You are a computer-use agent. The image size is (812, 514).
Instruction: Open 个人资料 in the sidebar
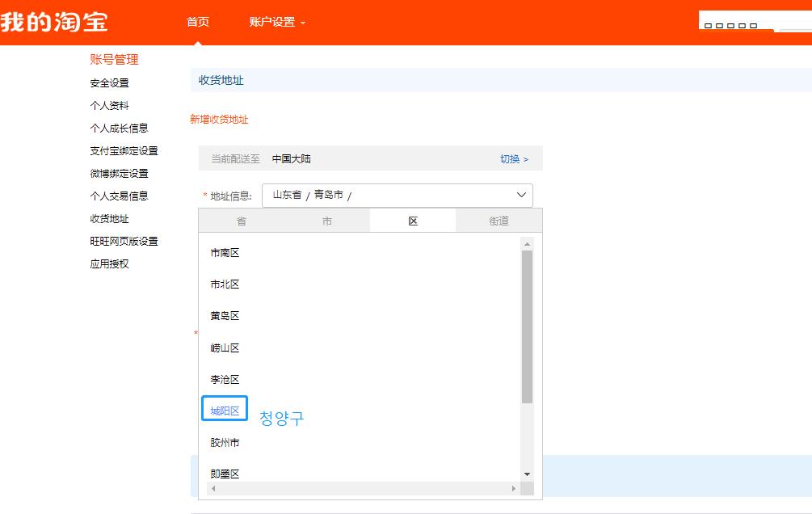[x=109, y=106]
